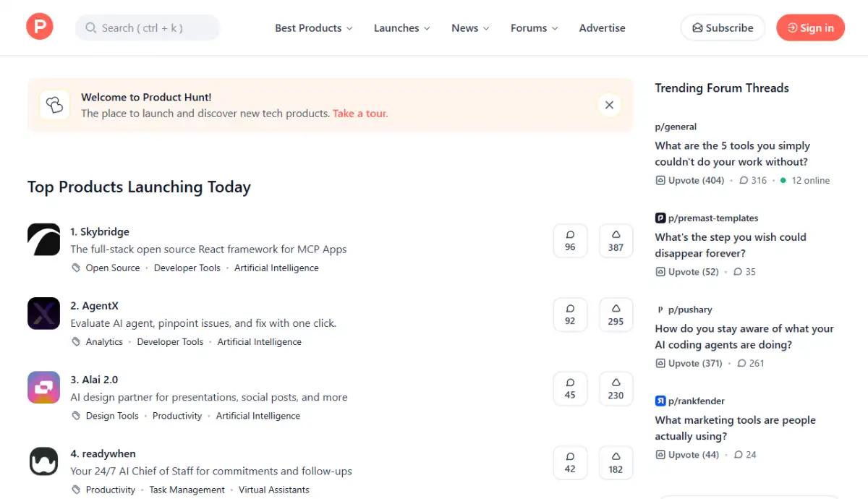Click the Take a tour link
This screenshot has width=868, height=499.
[x=360, y=113]
